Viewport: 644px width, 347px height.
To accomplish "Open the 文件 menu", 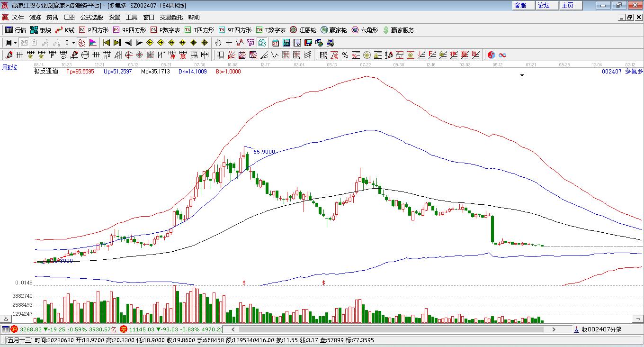I will (x=18, y=17).
